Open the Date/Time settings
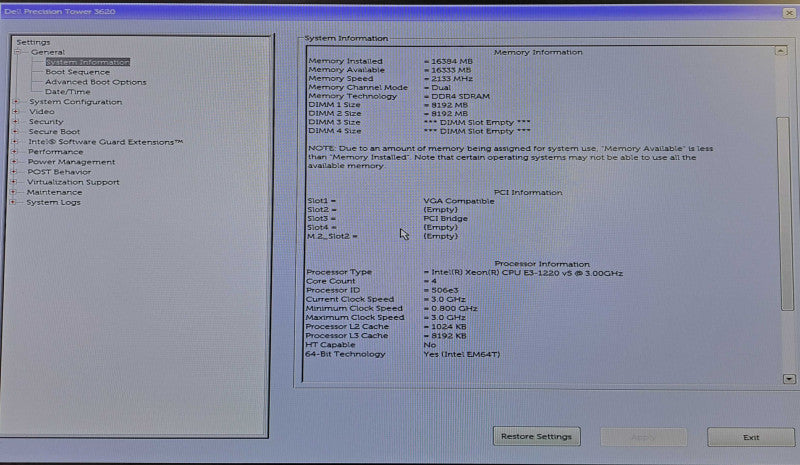Screen dimensions: 800x465 67,92
